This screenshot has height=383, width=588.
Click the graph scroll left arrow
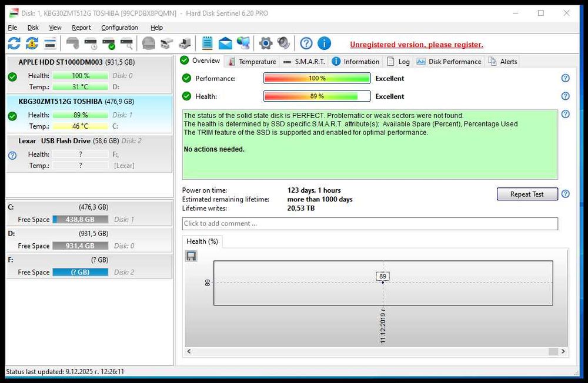(189, 351)
